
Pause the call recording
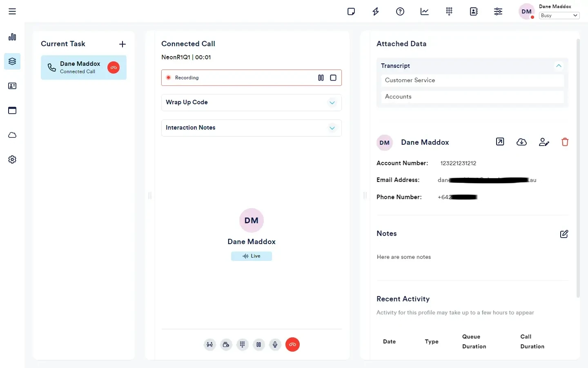point(321,78)
